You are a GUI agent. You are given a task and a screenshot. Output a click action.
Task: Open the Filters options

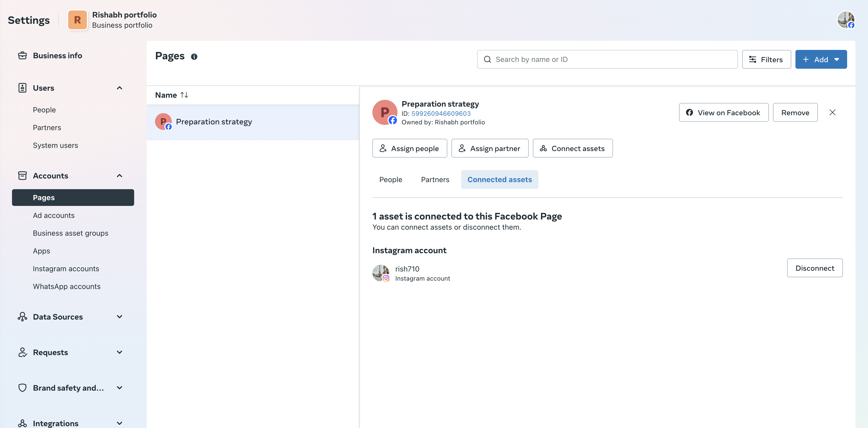point(766,60)
